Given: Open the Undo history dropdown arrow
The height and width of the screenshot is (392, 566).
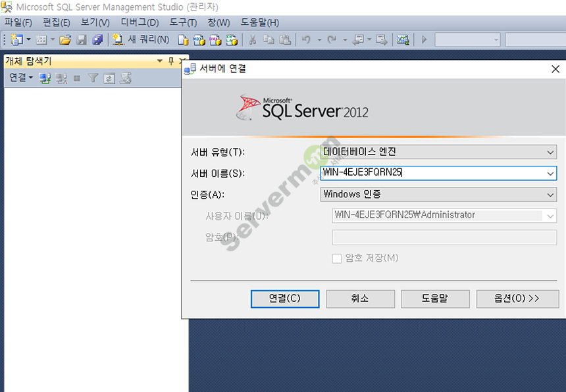Looking at the screenshot, I should click(x=319, y=39).
